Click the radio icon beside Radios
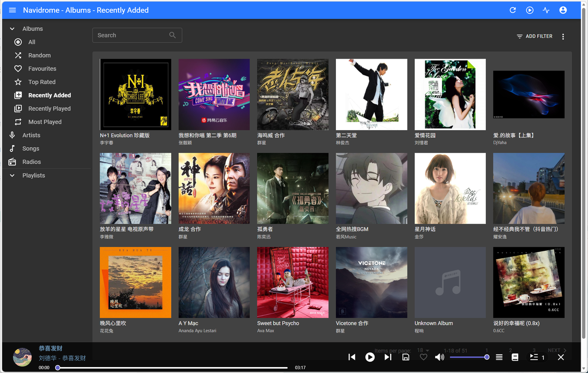The width and height of the screenshot is (588, 373). pos(12,162)
